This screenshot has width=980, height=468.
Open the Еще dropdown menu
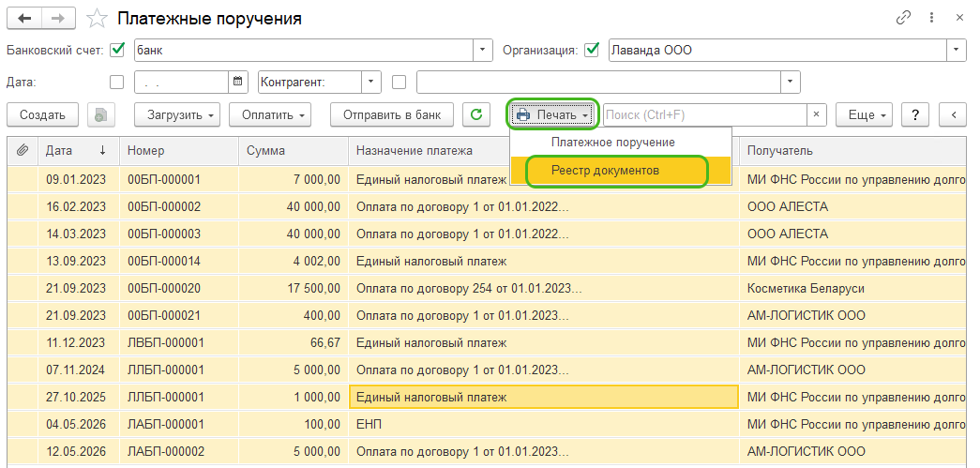tap(865, 115)
